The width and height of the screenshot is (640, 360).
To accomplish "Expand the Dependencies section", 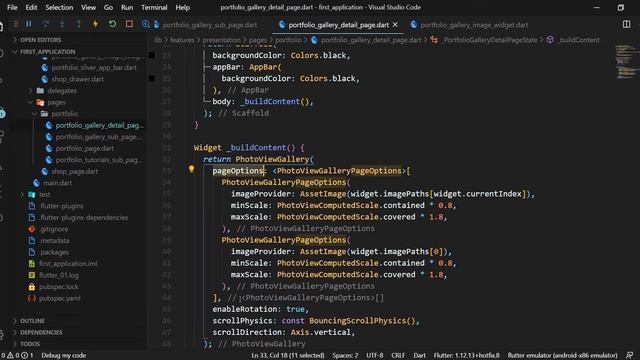I will tap(41, 332).
